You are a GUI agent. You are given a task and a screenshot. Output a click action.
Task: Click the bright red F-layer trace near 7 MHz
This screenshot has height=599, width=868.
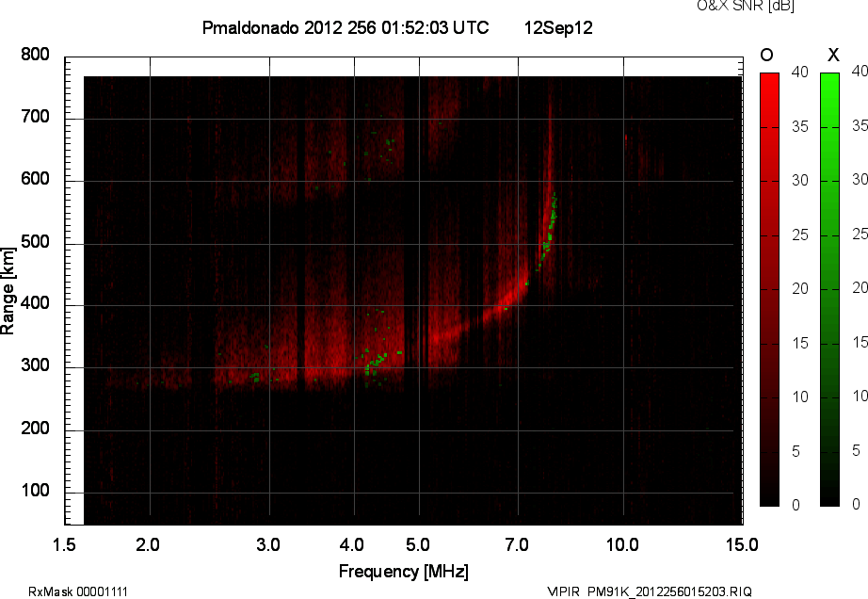[x=506, y=296]
